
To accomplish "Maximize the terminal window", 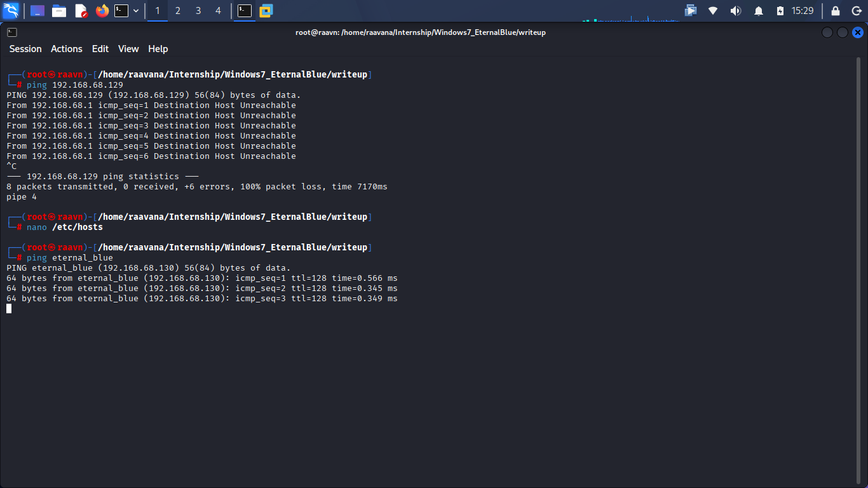I will click(x=842, y=32).
